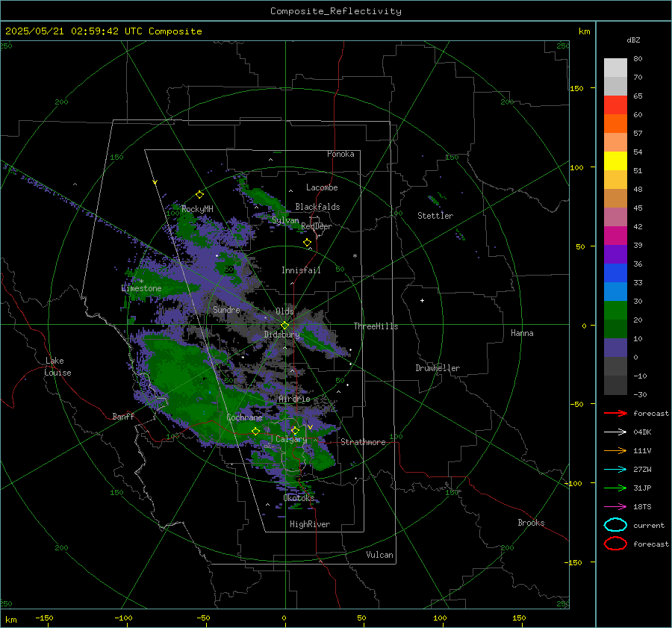Screen dimensions: 672x628
Task: Click the Calgary city label
Action: [291, 439]
